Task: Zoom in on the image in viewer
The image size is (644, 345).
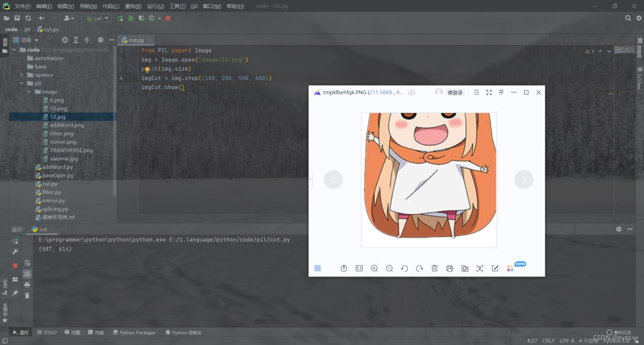Action: tap(374, 268)
